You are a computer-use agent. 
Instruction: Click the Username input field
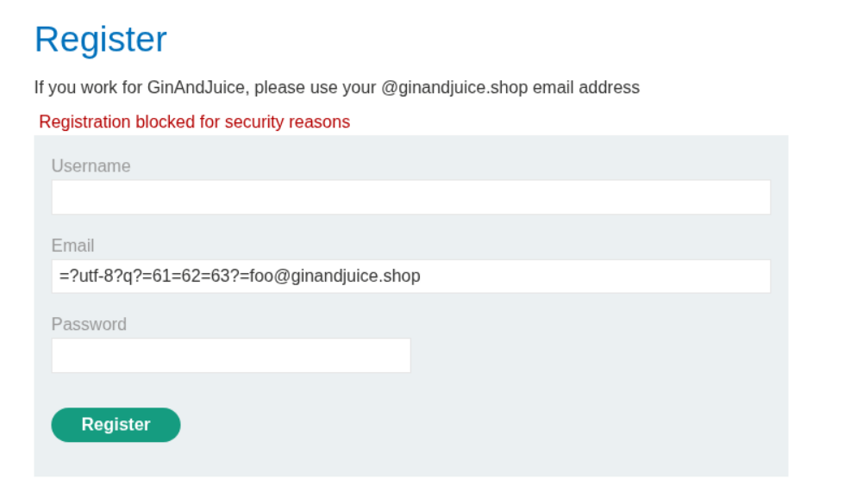[410, 197]
